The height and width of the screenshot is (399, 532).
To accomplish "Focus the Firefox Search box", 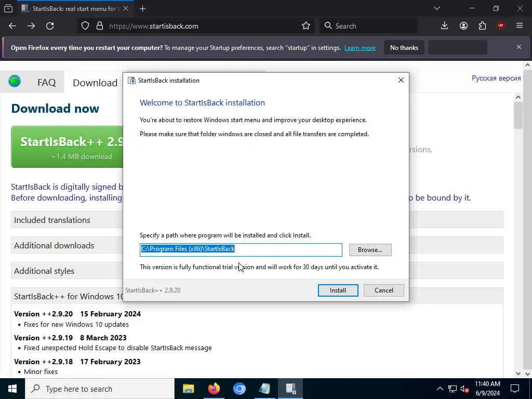I will [368, 26].
